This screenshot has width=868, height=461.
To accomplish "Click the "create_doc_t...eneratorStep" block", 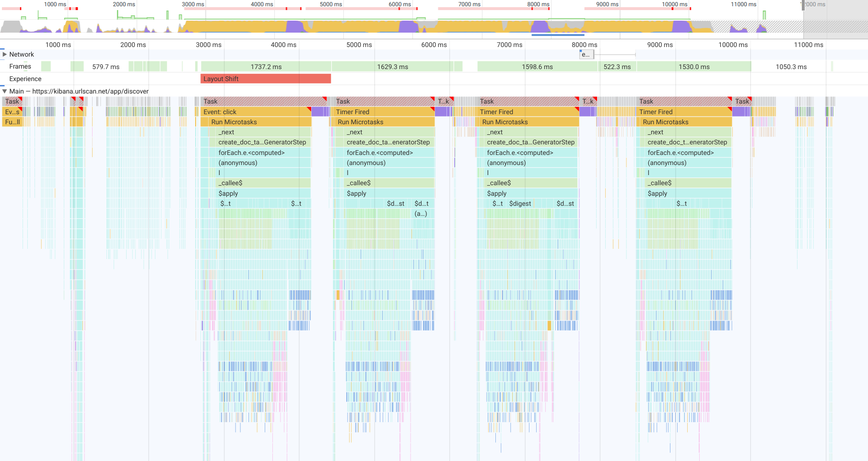I will [x=687, y=142].
